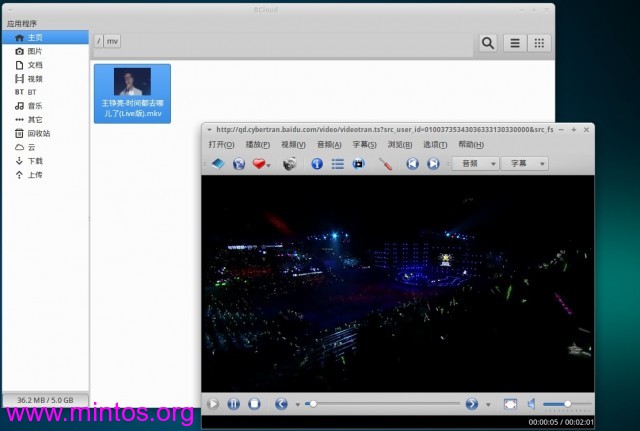Open the 选项(T) menu
This screenshot has height=431, width=640.
pyautogui.click(x=435, y=145)
